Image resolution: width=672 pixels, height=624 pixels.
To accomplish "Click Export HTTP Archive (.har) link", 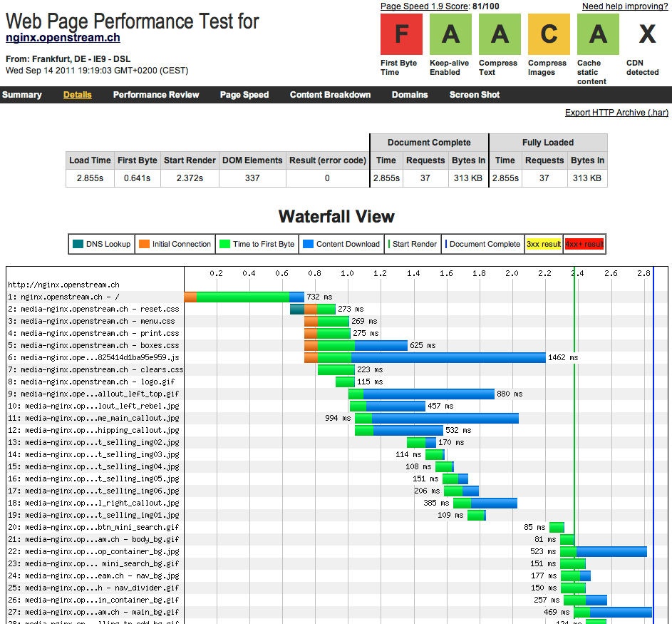I will click(x=616, y=113).
